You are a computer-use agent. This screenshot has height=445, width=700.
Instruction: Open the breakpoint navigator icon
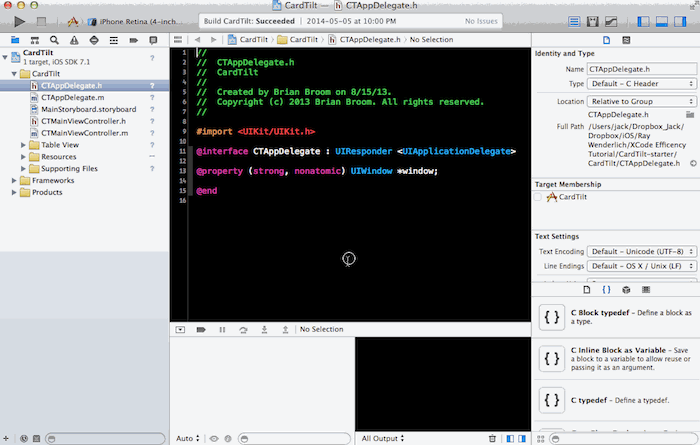pos(133,40)
